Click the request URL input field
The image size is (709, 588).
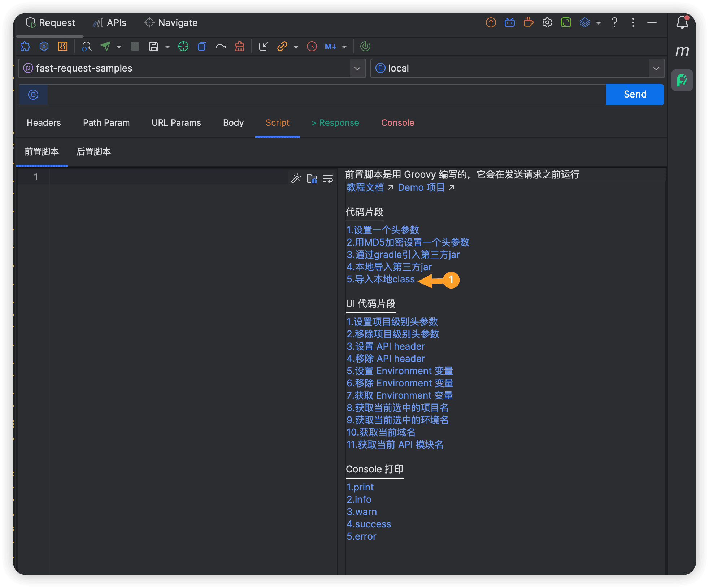(x=325, y=95)
